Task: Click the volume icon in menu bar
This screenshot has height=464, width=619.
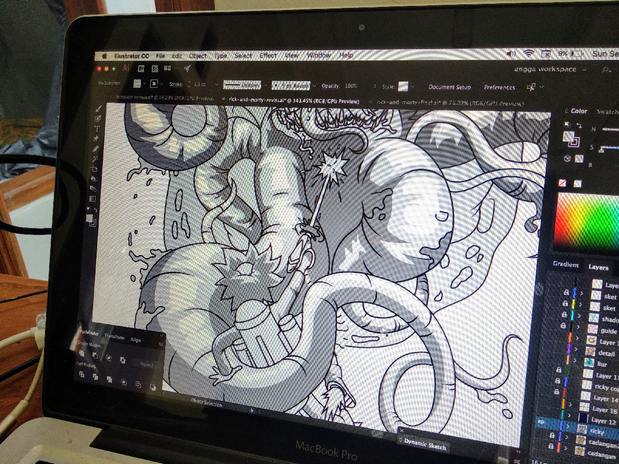Action: [x=511, y=53]
